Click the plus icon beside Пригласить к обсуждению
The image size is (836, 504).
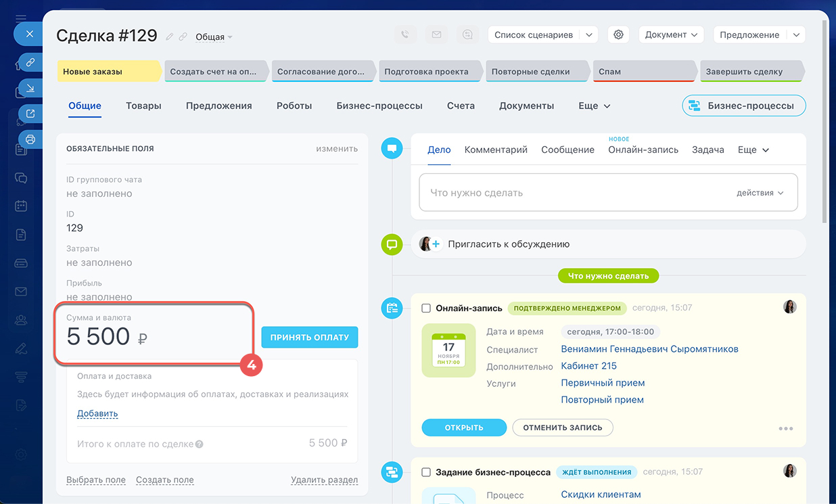436,244
